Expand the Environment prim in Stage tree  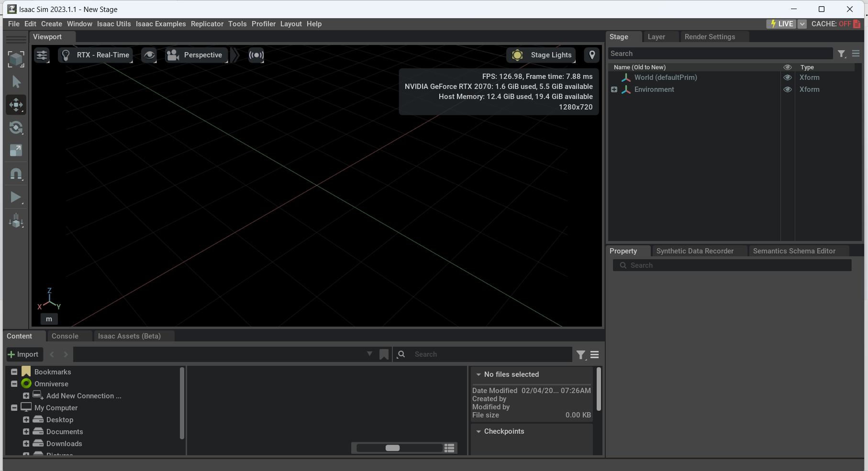[614, 89]
